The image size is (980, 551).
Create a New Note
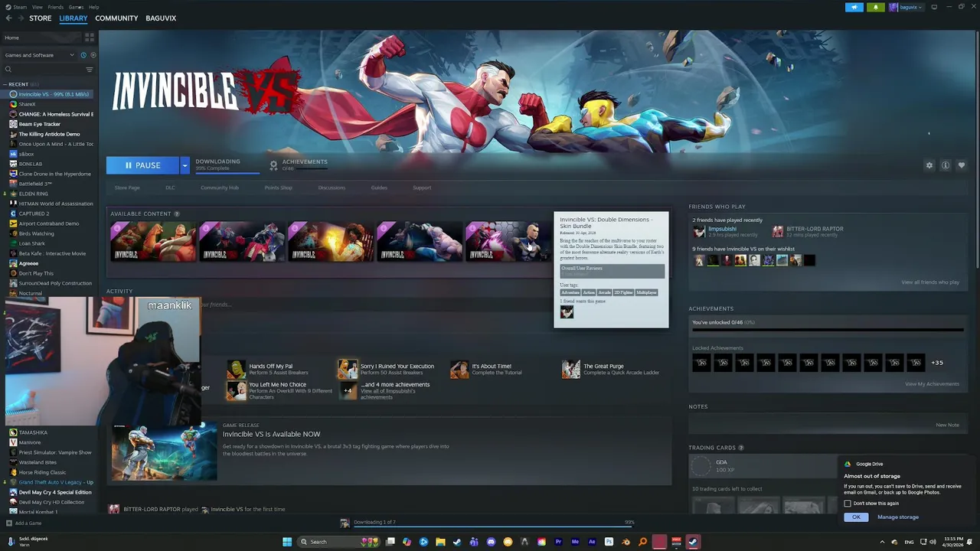click(947, 425)
